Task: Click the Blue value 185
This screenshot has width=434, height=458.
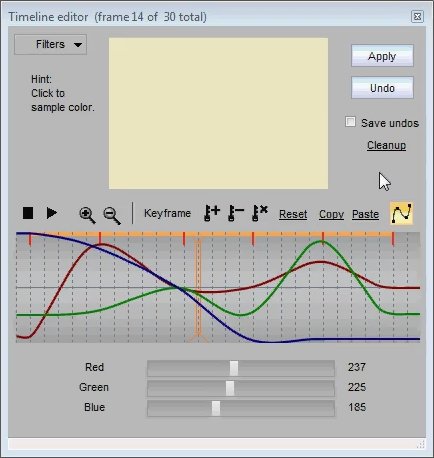Action: pyautogui.click(x=357, y=407)
